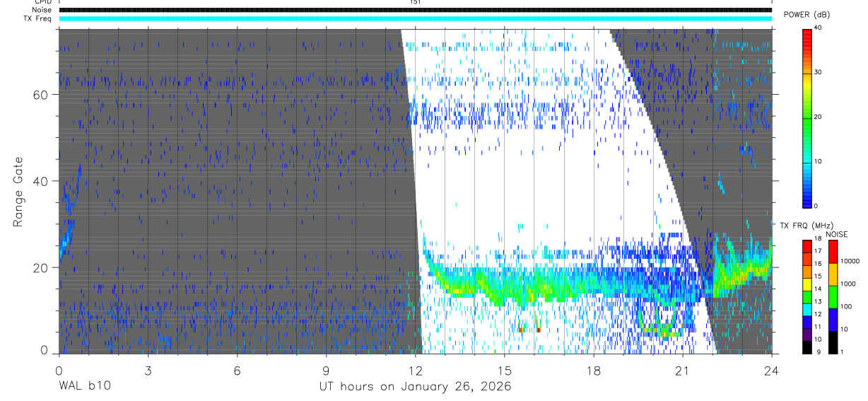
Task: Click the '14' label in the TX FRQ legend
Action: [x=818, y=289]
